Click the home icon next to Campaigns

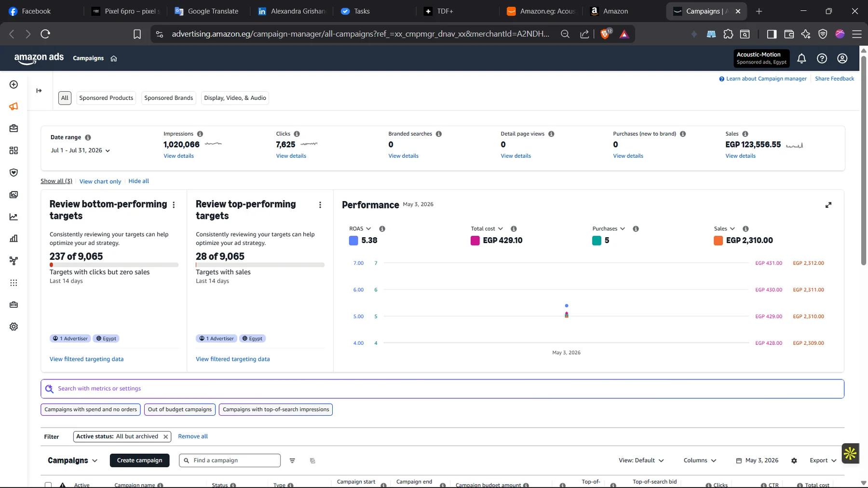114,58
